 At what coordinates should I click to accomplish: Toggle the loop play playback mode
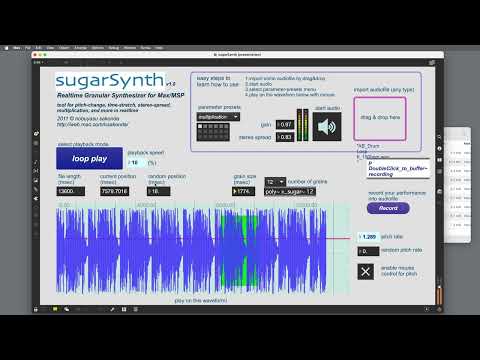[x=89, y=158]
